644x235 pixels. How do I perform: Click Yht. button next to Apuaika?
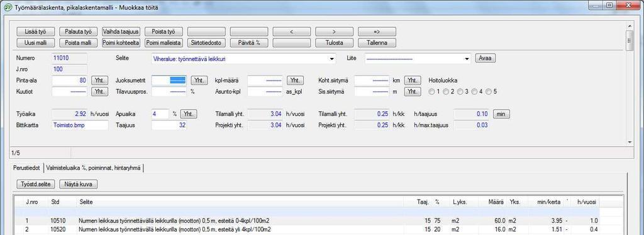pos(189,113)
